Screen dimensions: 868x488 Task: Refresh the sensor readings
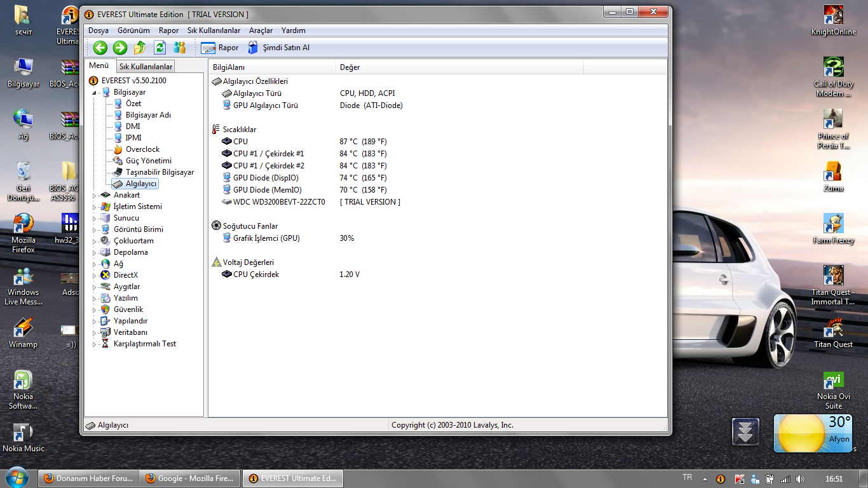point(160,48)
